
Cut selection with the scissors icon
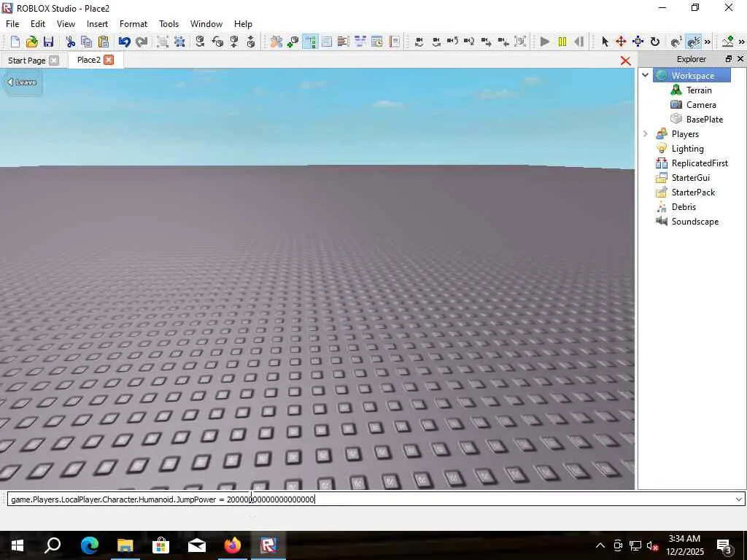coord(71,42)
